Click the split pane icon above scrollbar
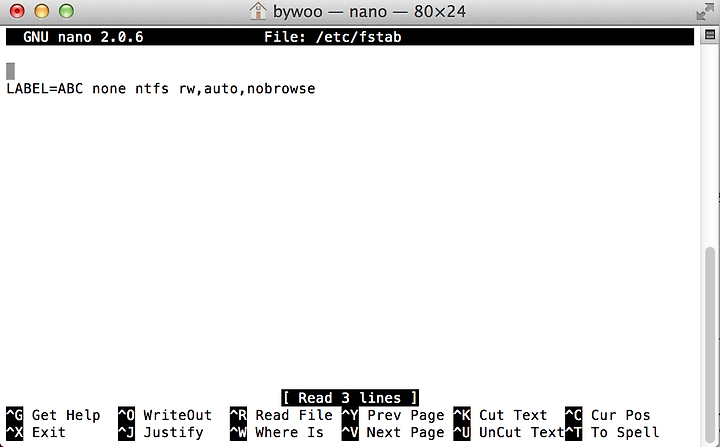This screenshot has width=720, height=447. point(710,35)
